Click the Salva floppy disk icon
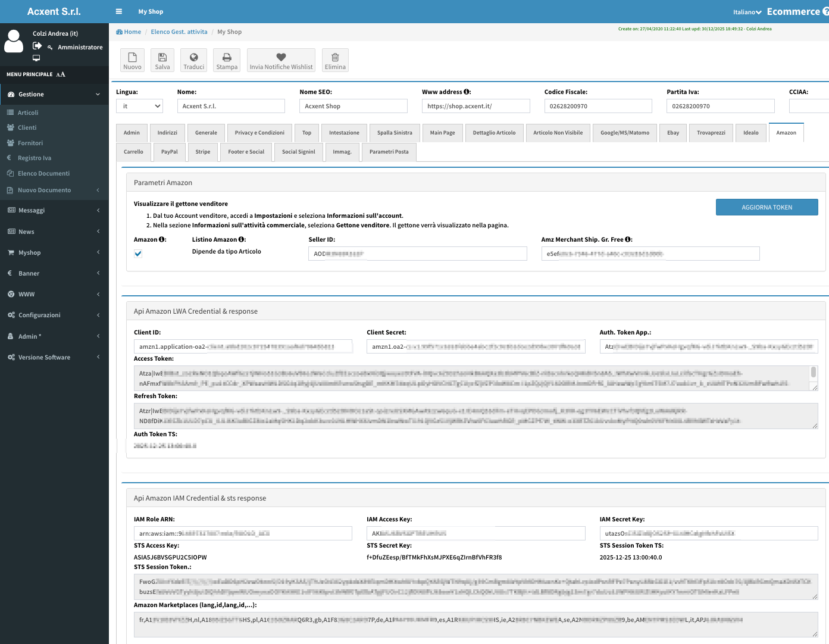 tap(162, 58)
